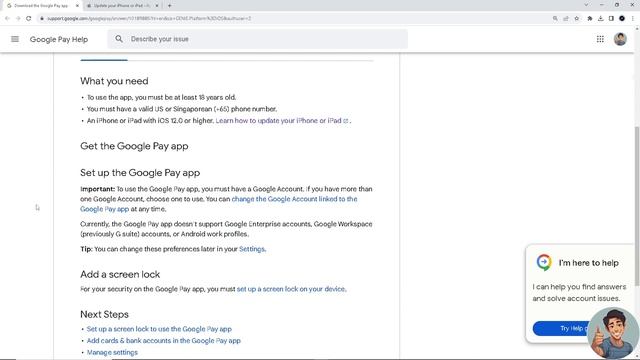This screenshot has width=640, height=360.
Task: Share this page from address bar
Action: click(566, 18)
